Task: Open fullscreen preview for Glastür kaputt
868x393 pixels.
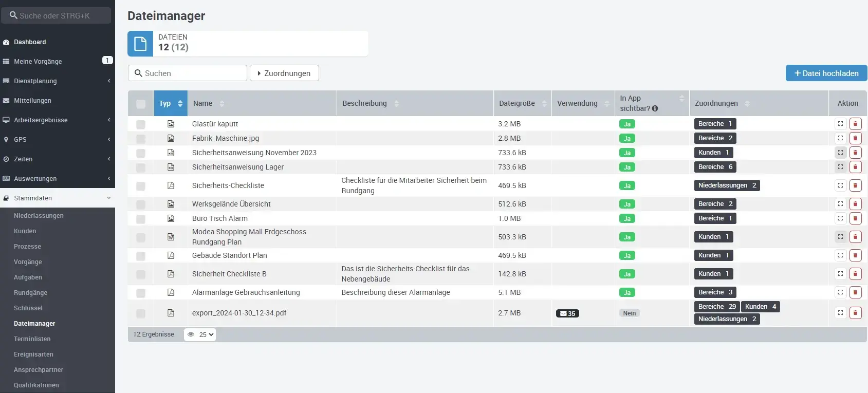Action: (x=840, y=124)
